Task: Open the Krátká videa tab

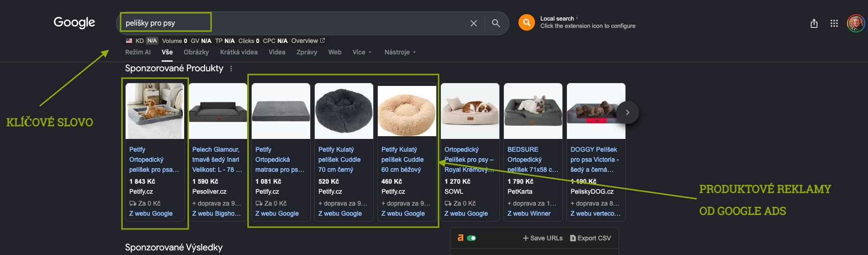Action: [x=239, y=52]
